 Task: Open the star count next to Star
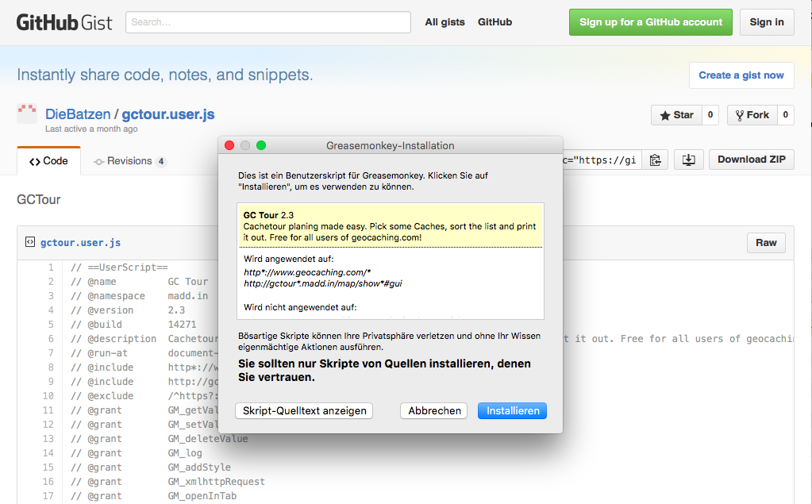pyautogui.click(x=710, y=115)
